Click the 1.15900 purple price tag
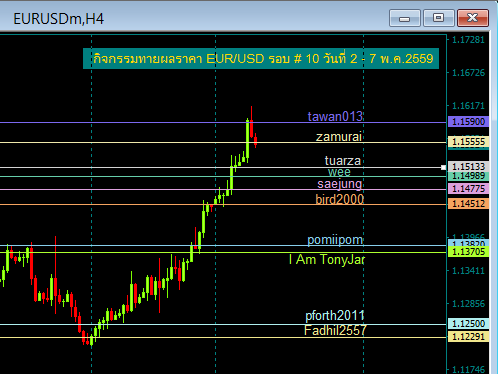Image resolution: width=498 pixels, height=374 pixels. tap(468, 122)
